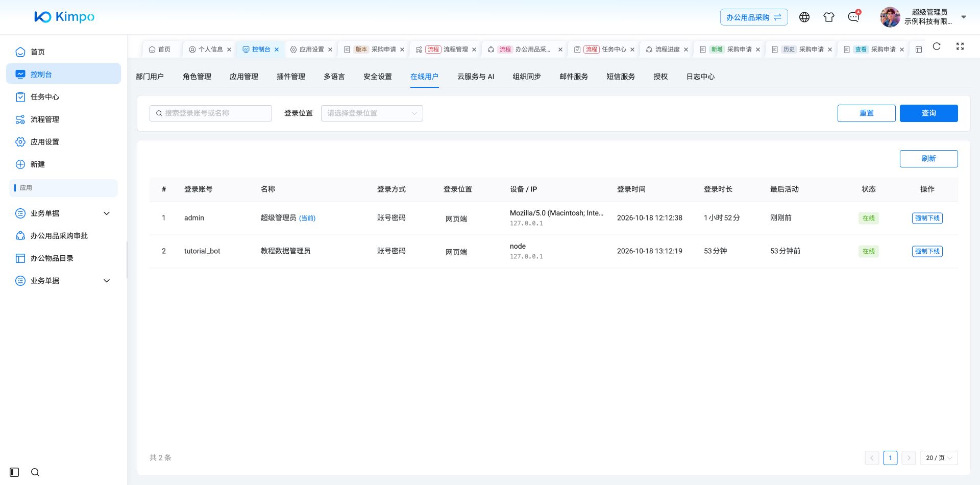
Task: Click the 刷新 button
Action: pyautogui.click(x=929, y=159)
